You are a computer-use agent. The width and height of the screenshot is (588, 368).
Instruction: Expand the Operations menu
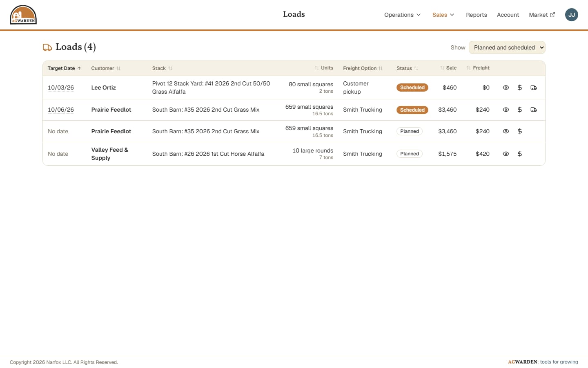pyautogui.click(x=402, y=15)
